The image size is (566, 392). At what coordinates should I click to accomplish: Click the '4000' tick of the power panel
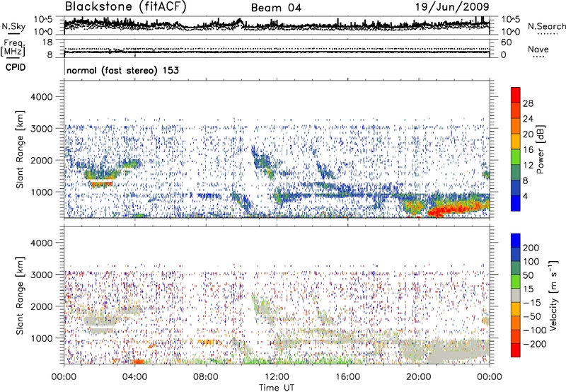(41, 97)
